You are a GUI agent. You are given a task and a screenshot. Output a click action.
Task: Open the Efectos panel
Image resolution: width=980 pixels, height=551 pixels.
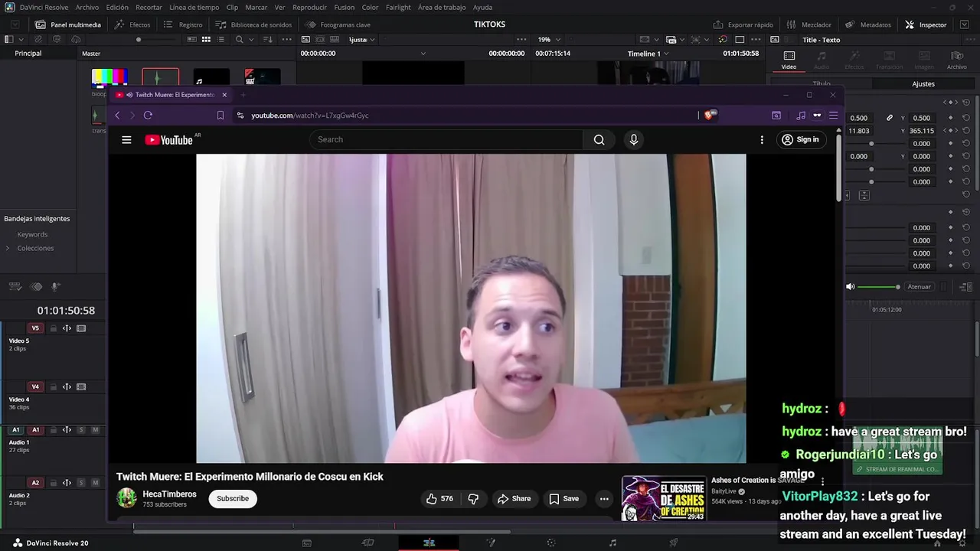coord(132,24)
